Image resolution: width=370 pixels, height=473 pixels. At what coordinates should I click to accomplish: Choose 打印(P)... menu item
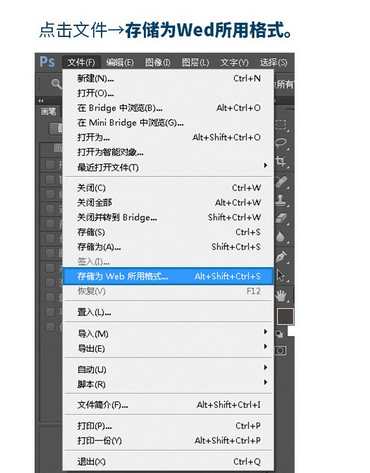pos(168,426)
